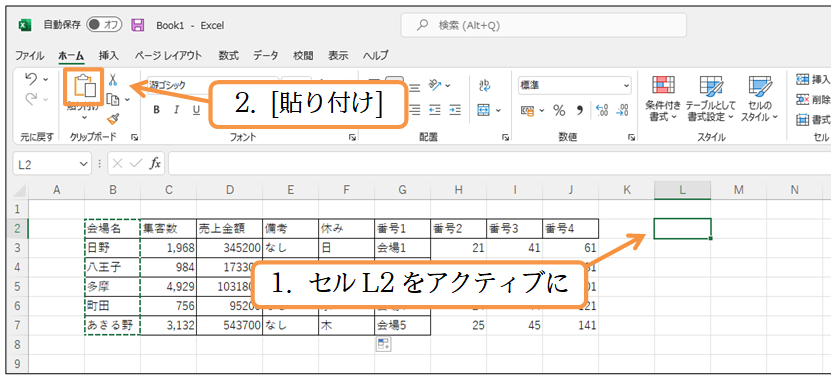Open the merge cells dropdown arrow
This screenshot has width=831, height=378.
coord(498,111)
